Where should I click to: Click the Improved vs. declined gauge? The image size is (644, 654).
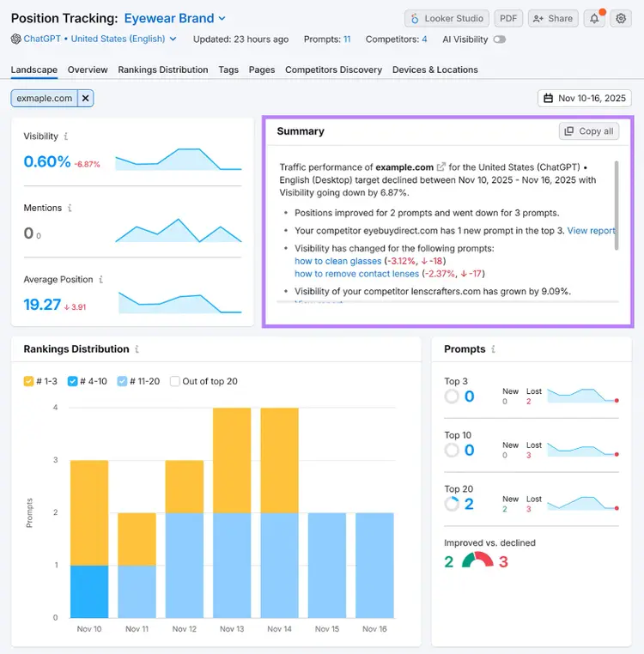tap(477, 560)
